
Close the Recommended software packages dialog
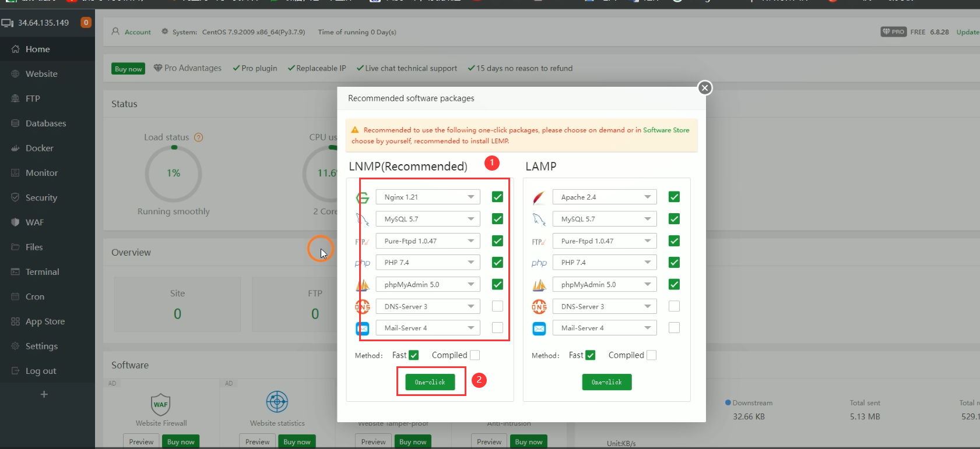(x=705, y=88)
